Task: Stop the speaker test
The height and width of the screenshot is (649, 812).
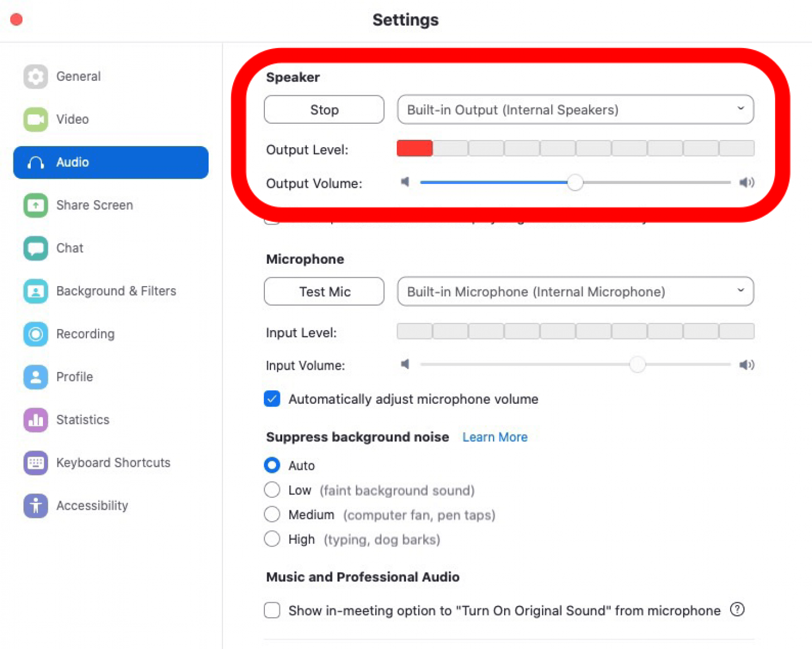Action: (324, 110)
